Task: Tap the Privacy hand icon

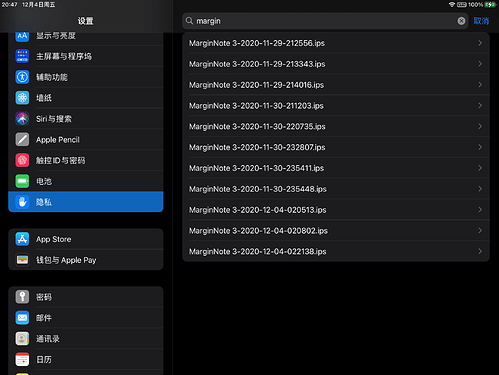Action: 22,202
